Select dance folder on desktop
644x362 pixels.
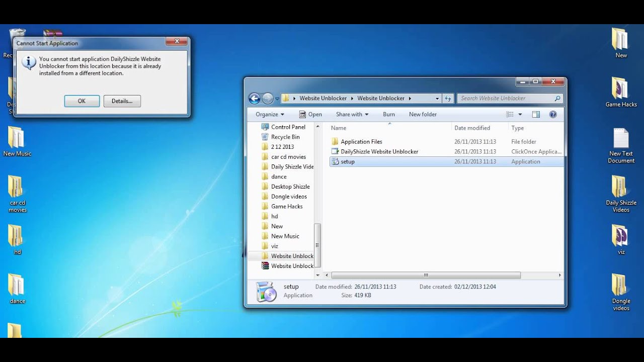pos(17,289)
